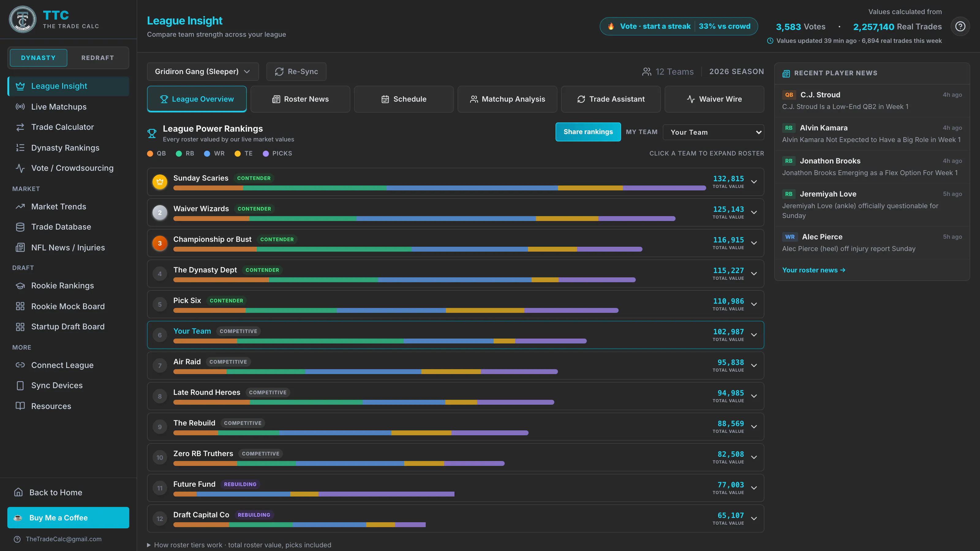Open the Gridiron Gang league dropdown
The image size is (980, 551).
pyautogui.click(x=203, y=72)
